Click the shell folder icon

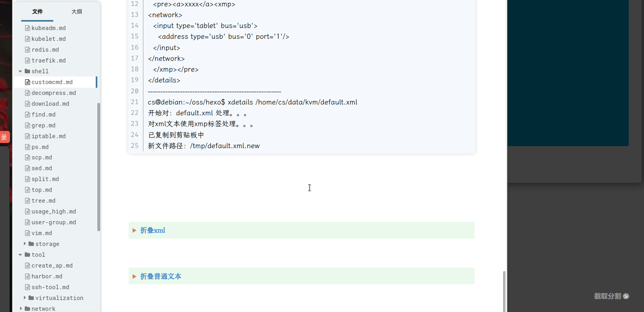27,71
